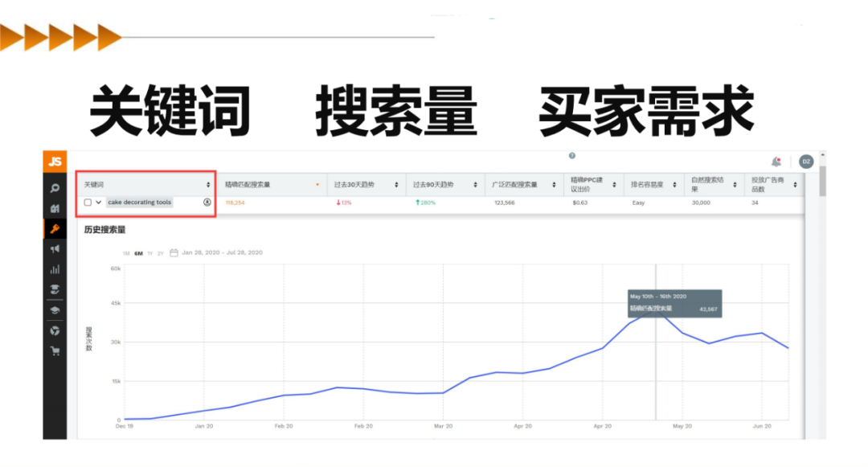
Task: Click the cake decorating tools keyword
Action: tap(140, 203)
